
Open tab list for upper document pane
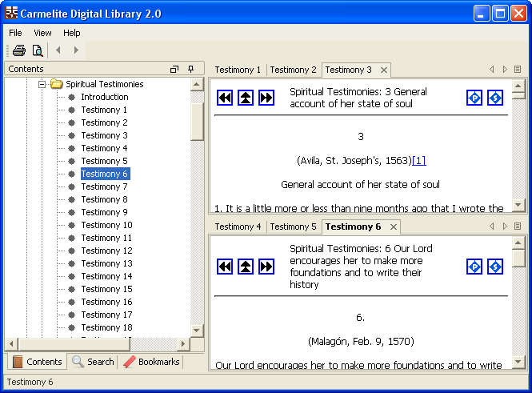click(518, 70)
